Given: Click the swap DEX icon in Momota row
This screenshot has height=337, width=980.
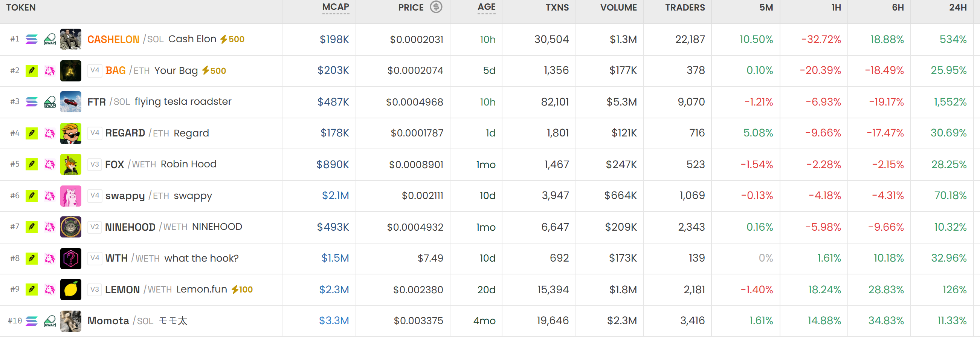Looking at the screenshot, I should (50, 321).
